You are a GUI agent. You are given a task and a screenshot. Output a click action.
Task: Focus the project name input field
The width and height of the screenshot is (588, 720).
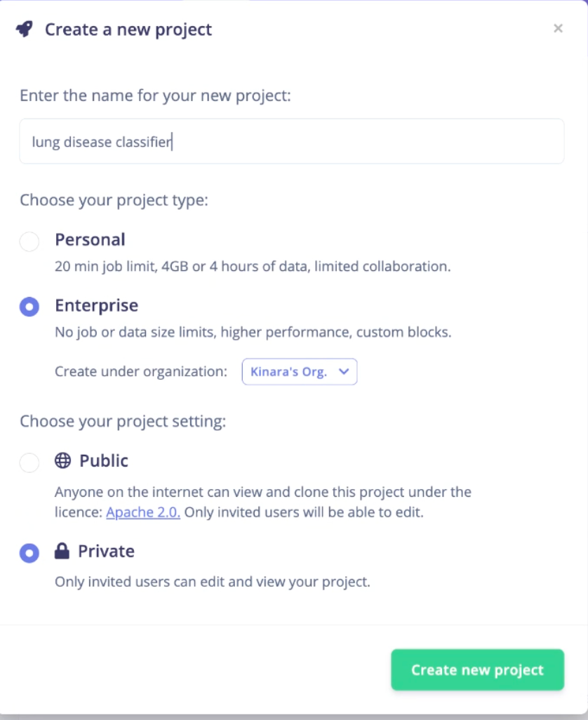coord(291,142)
